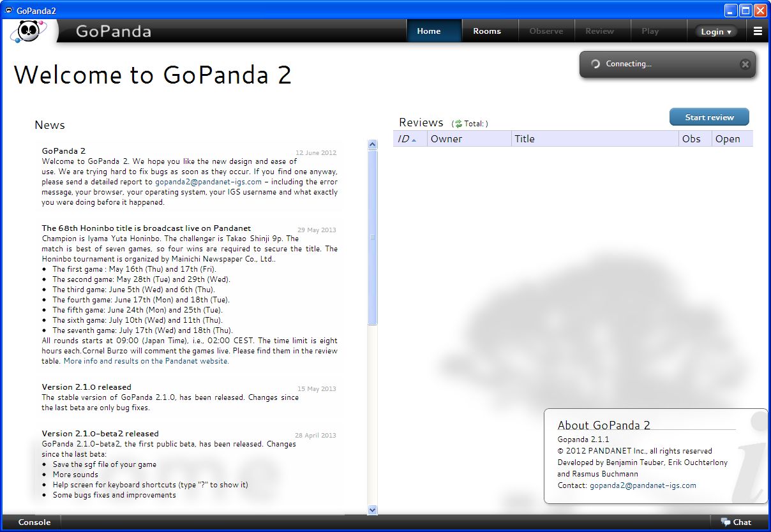
Task: Click the Connecting spinner icon
Action: click(595, 64)
